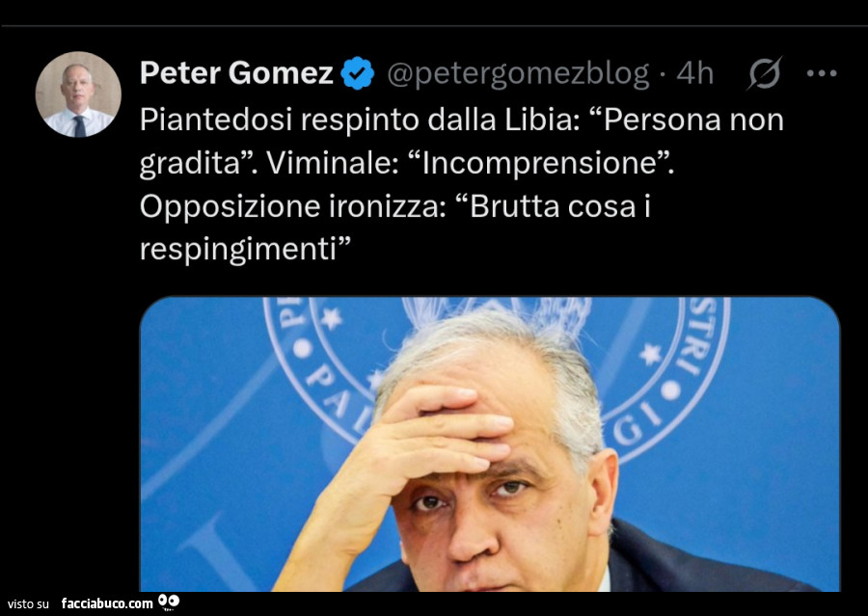
Task: Click the word 'Viminale' in the tweet
Action: pyautogui.click(x=332, y=163)
